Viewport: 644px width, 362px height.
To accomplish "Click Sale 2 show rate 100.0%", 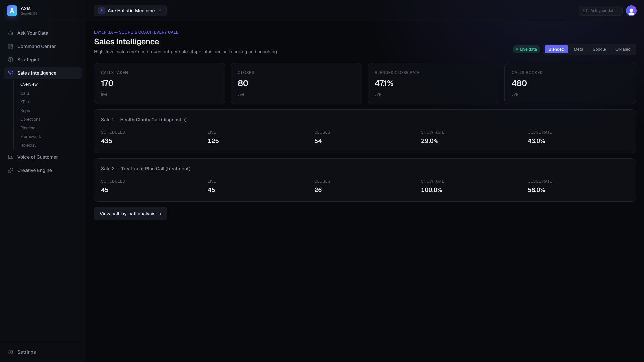I will [432, 190].
